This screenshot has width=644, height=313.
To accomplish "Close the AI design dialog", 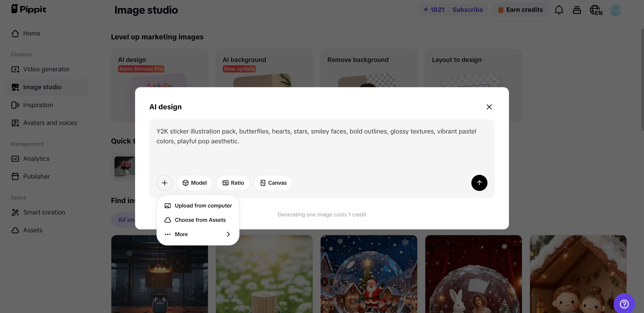I will click(x=489, y=107).
